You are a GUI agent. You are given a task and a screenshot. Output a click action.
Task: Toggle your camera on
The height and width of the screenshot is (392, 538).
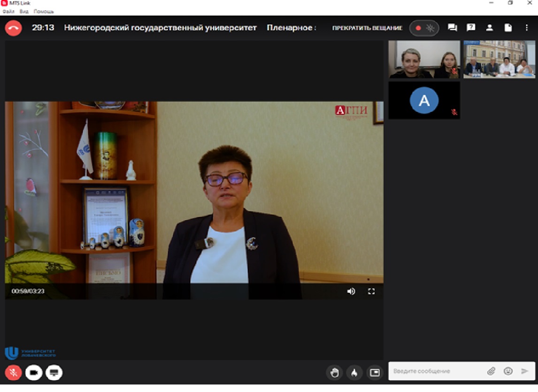[x=33, y=373]
